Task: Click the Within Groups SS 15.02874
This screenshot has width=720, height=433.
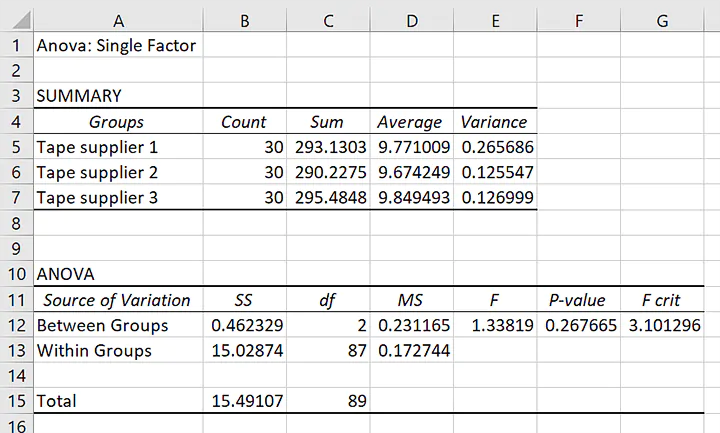Action: (x=245, y=350)
